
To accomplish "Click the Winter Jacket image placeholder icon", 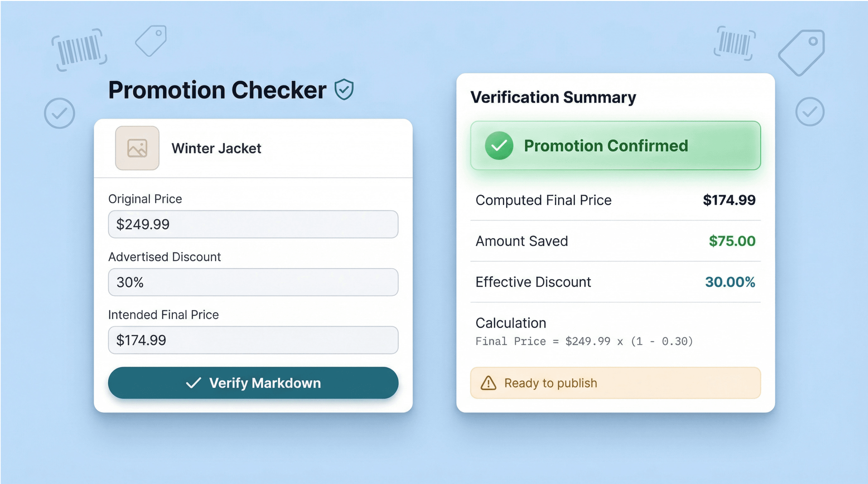I will click(137, 148).
